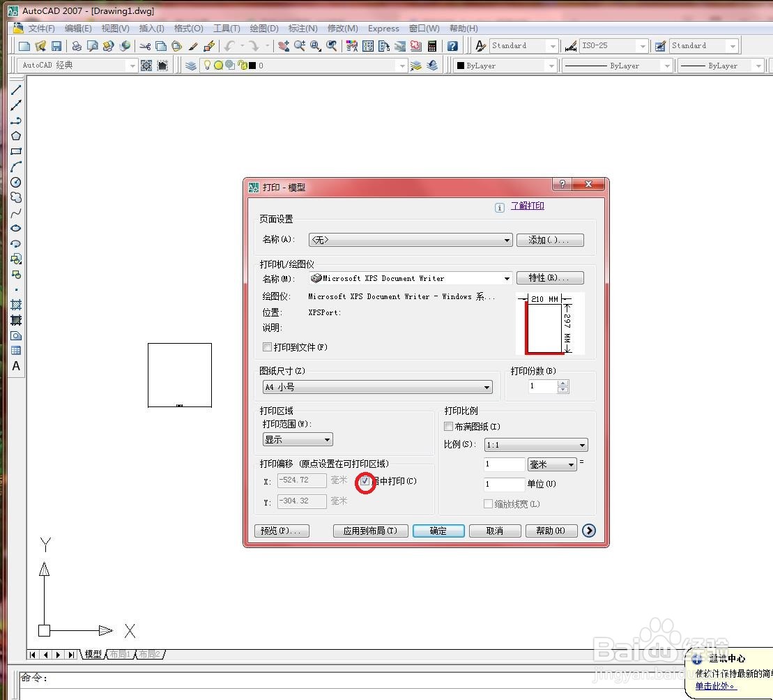This screenshot has width=773, height=700.
Task: Click the scale millimeter value input field
Action: (505, 464)
